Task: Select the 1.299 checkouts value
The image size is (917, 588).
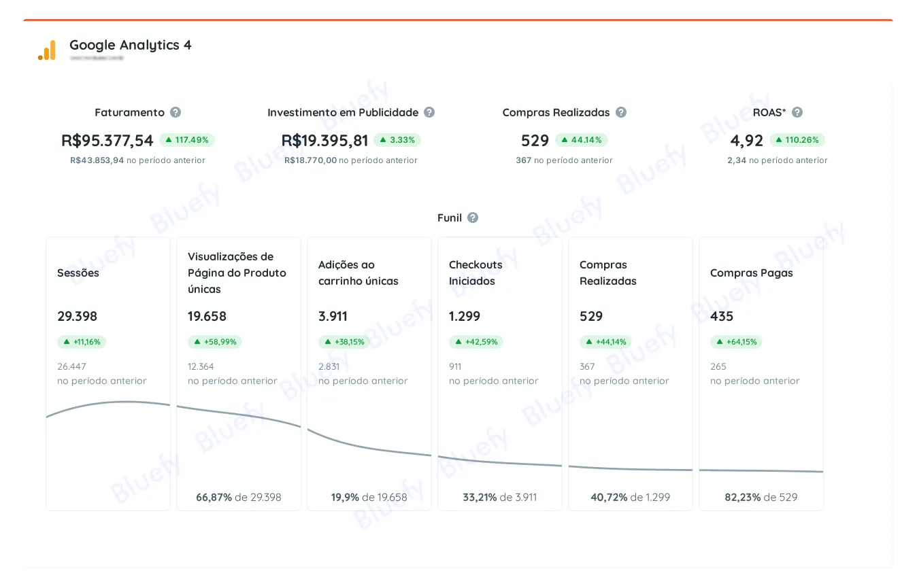Action: point(465,316)
